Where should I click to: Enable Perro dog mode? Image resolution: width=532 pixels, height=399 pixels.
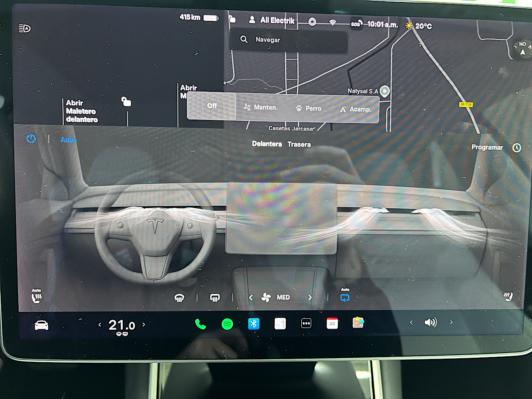(308, 108)
